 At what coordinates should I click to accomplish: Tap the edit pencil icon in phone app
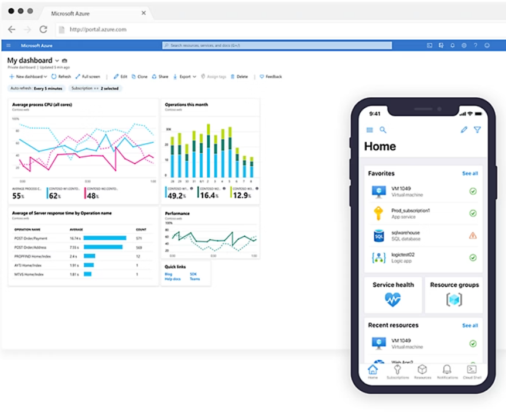coord(464,130)
